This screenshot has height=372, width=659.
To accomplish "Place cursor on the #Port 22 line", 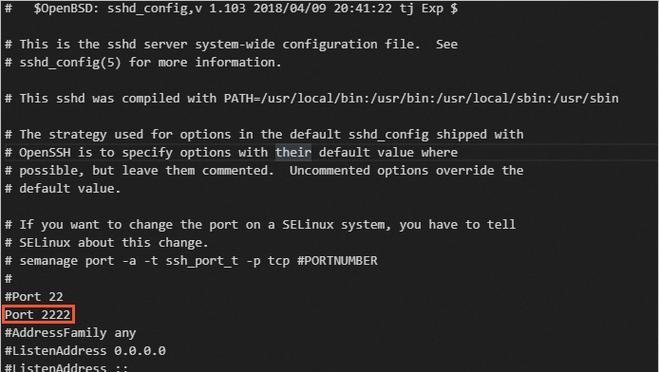I will [34, 297].
